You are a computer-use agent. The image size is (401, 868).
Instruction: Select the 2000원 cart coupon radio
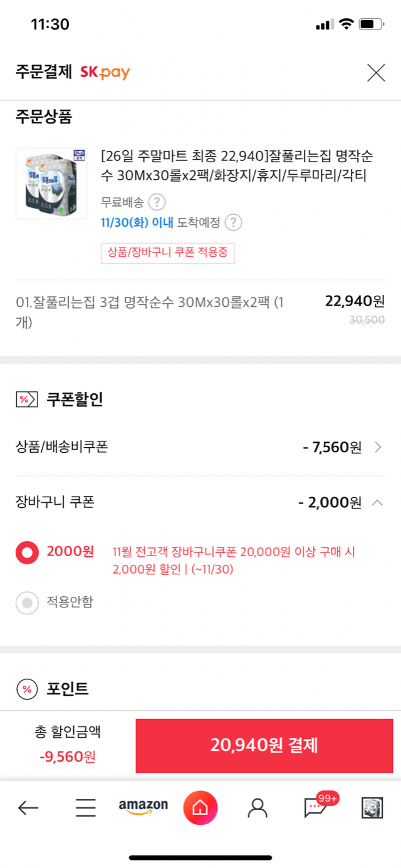(27, 552)
